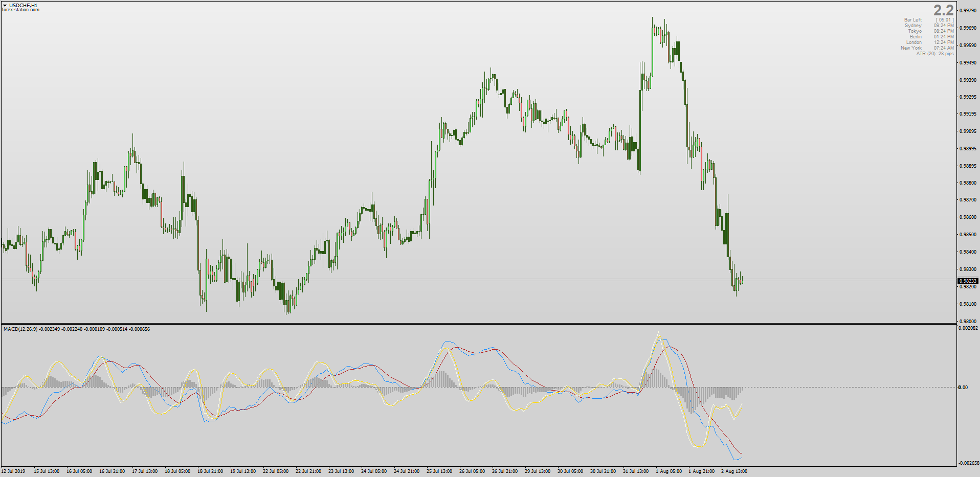Click price axis label 0.99690
This screenshot has width=980, height=477.
969,28
